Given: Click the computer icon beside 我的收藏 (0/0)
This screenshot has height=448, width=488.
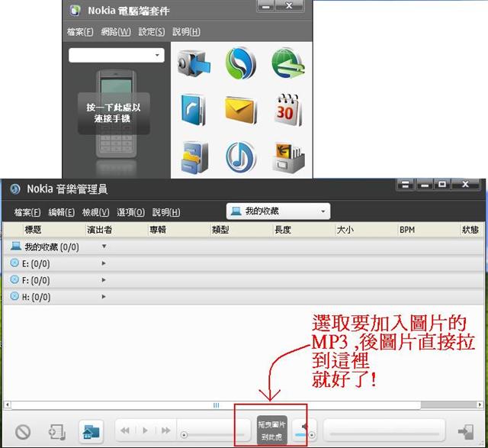Looking at the screenshot, I should tap(15, 246).
